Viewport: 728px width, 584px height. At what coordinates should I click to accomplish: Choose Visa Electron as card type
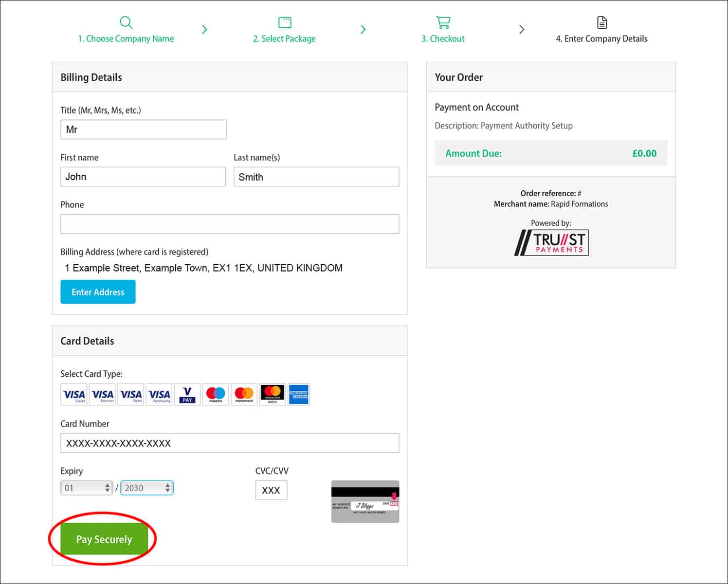103,395
